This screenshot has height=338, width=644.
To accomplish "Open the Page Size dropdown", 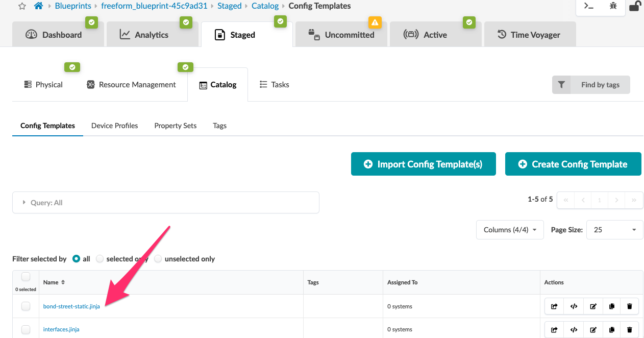I will coord(614,229).
